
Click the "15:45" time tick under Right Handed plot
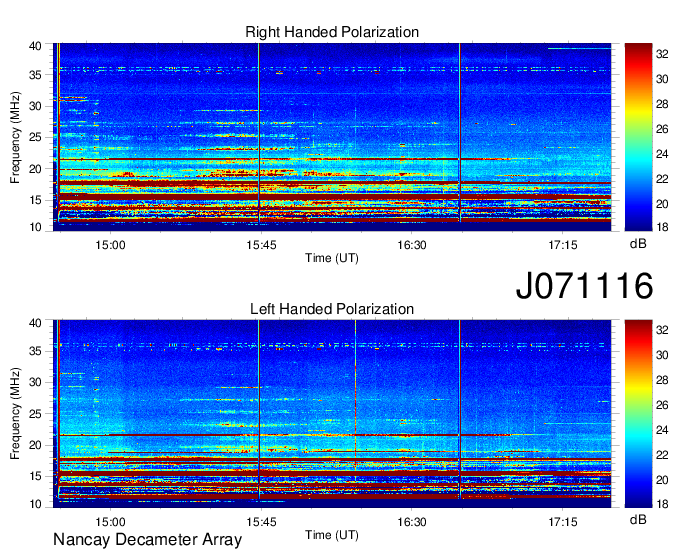pyautogui.click(x=261, y=245)
